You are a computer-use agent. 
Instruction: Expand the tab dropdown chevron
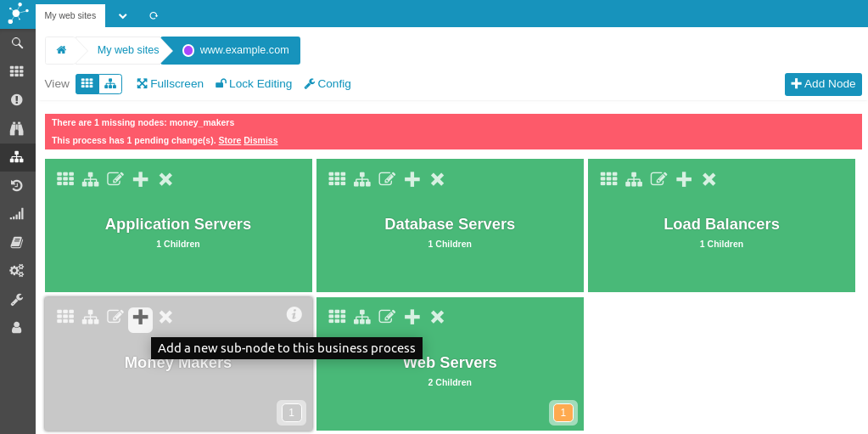(123, 15)
